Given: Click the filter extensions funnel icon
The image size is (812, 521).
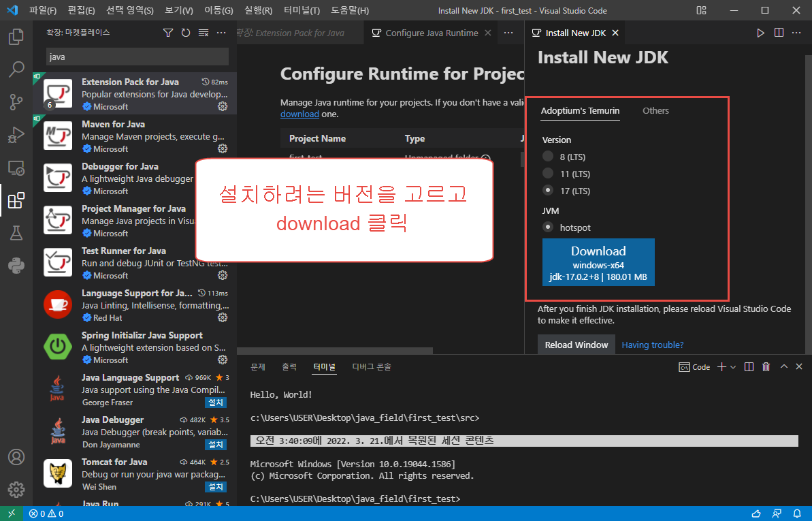Looking at the screenshot, I should (x=168, y=33).
